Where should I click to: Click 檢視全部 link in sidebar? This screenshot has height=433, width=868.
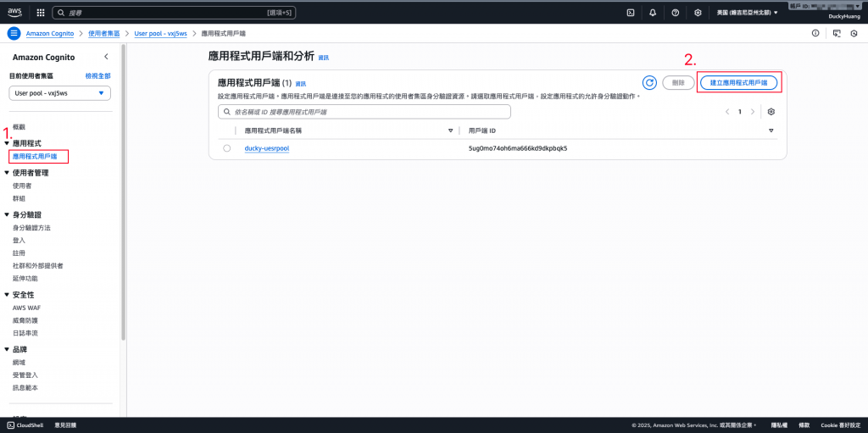tap(98, 75)
